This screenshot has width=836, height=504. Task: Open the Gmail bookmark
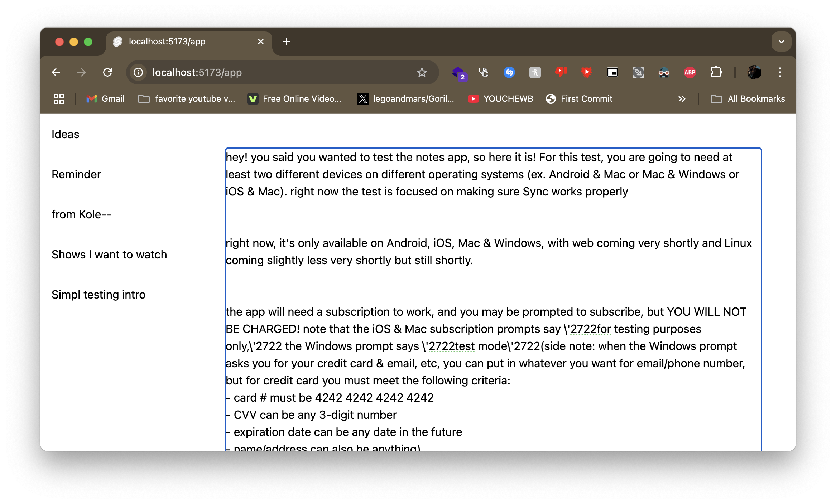click(x=105, y=99)
